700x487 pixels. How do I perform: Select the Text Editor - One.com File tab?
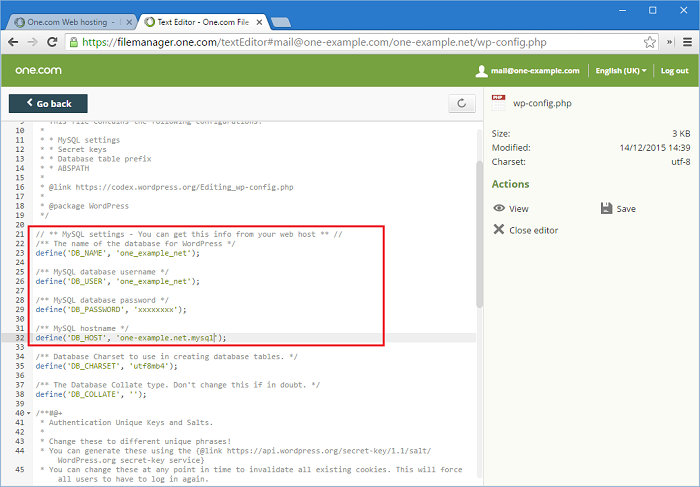point(203,22)
